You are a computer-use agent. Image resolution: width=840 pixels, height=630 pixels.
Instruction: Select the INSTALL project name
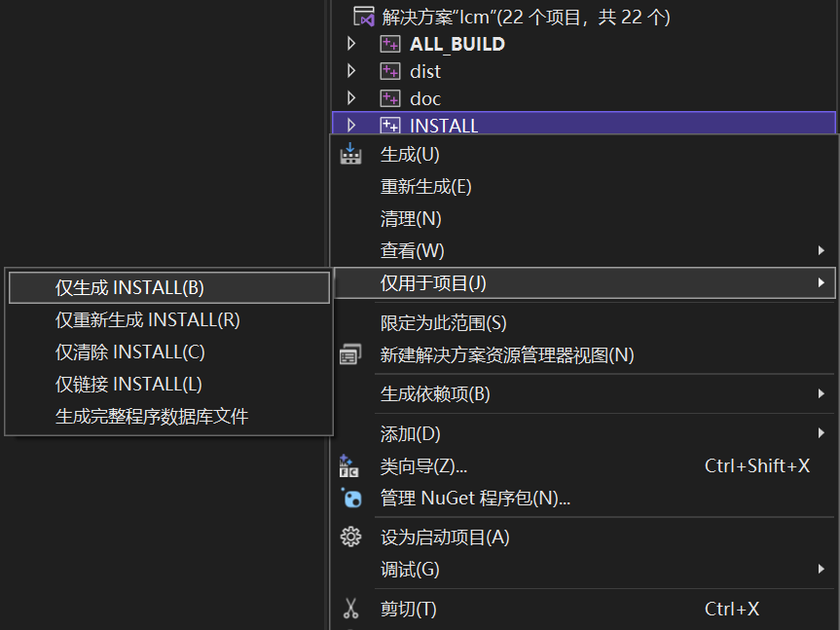tap(444, 126)
